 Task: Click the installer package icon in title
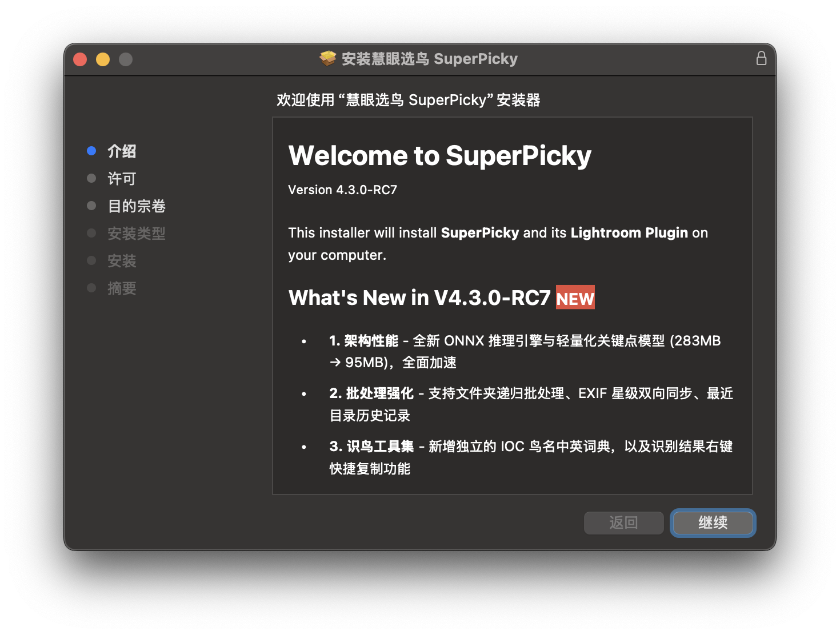coord(328,58)
